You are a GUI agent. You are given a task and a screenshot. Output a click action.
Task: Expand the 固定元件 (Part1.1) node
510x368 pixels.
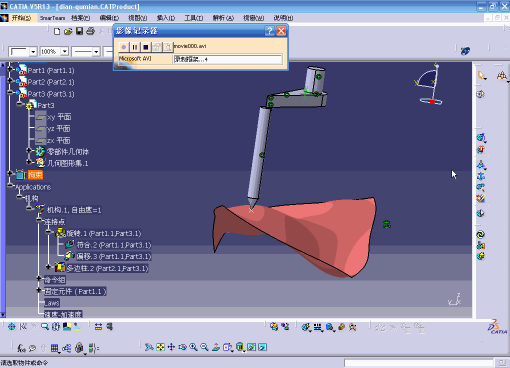tap(39, 290)
